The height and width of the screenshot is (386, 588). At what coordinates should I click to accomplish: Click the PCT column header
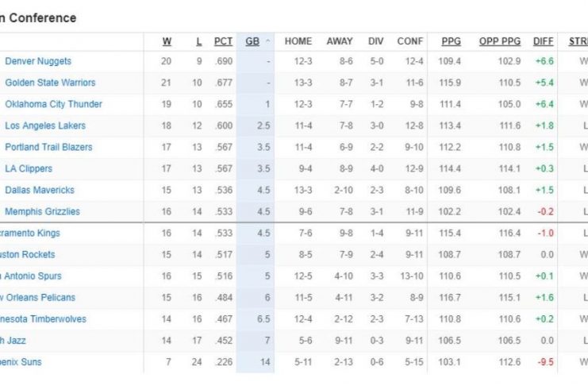pos(223,41)
